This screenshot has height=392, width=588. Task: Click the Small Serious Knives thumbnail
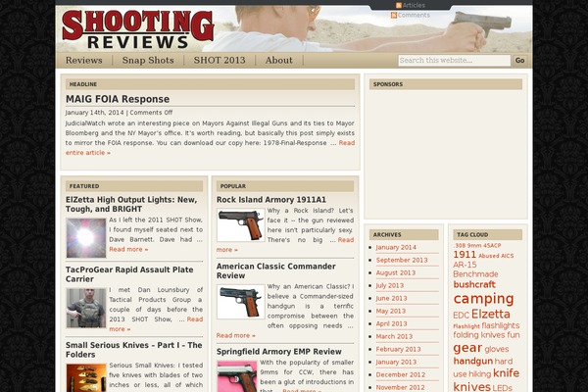click(86, 377)
